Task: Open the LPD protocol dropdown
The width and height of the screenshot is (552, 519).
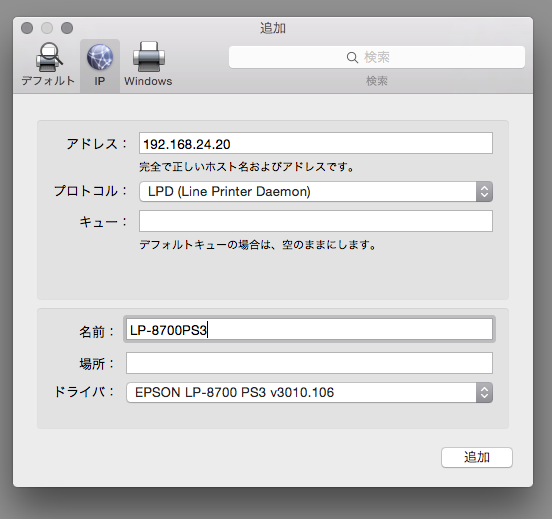Action: tap(316, 192)
